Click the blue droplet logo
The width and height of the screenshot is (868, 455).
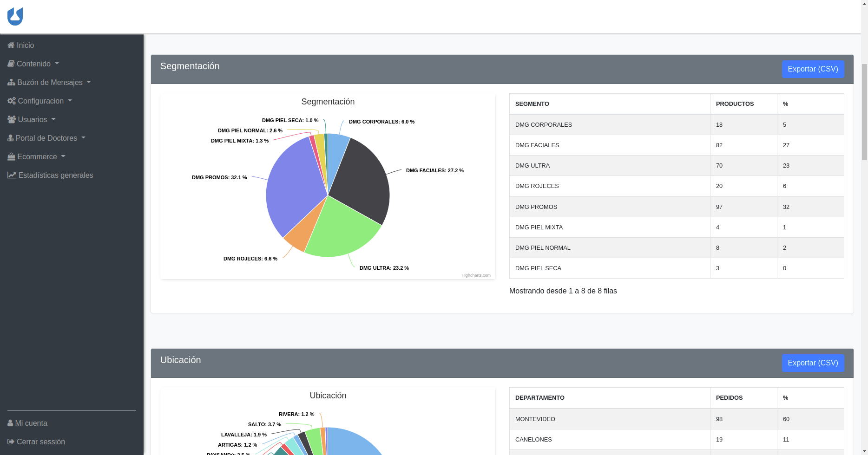[x=15, y=16]
